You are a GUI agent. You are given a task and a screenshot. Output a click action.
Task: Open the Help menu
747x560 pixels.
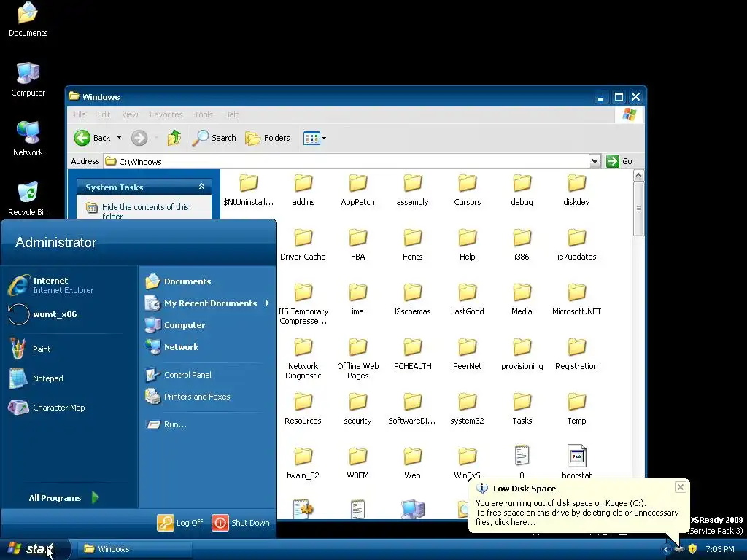point(231,114)
